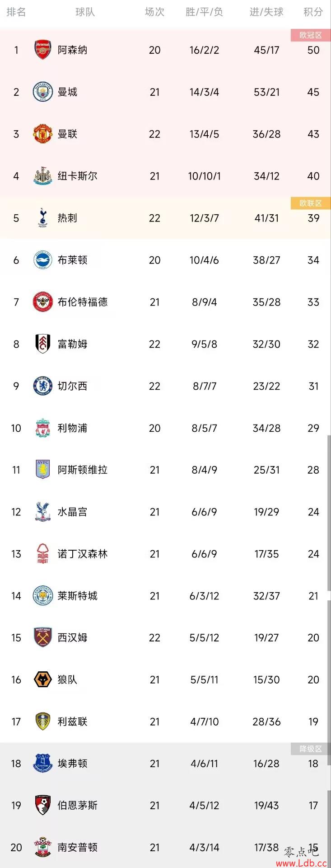This screenshot has width=331, height=868.
Task: Click the Everton badge icon
Action: [43, 764]
